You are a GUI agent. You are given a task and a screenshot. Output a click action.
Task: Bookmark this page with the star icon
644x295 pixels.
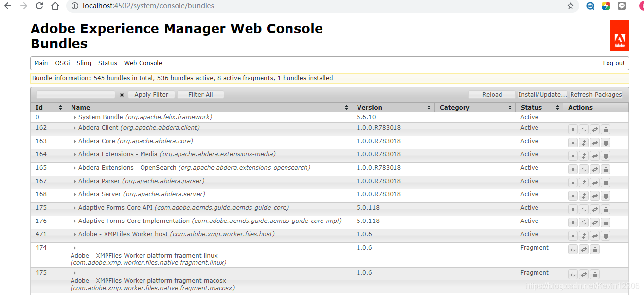coord(571,6)
